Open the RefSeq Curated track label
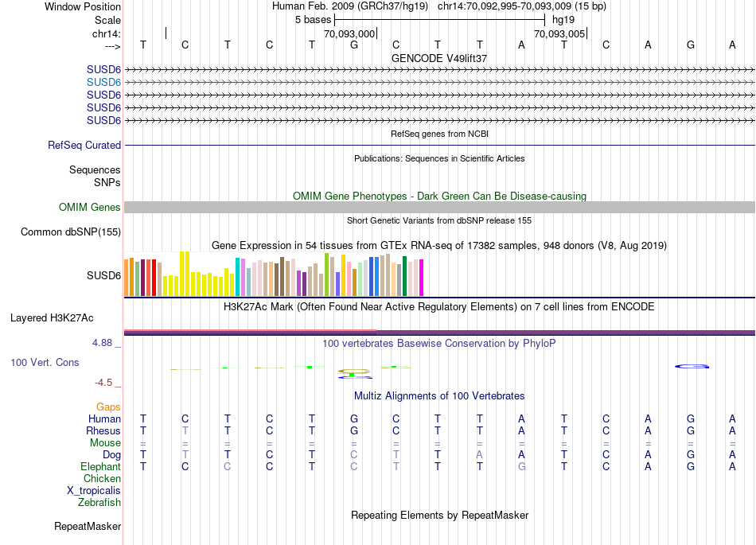The image size is (756, 545). point(84,145)
